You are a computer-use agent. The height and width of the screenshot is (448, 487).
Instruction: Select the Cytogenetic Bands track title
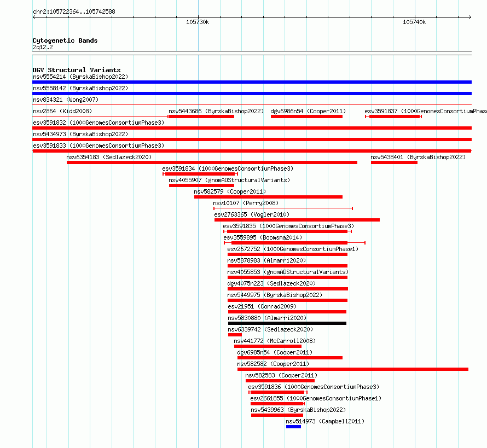[x=65, y=40]
